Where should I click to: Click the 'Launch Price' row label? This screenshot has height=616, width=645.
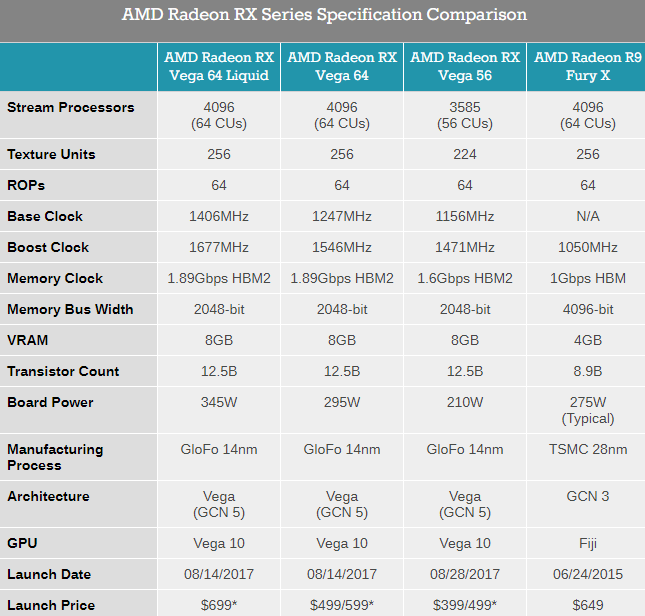point(51,605)
